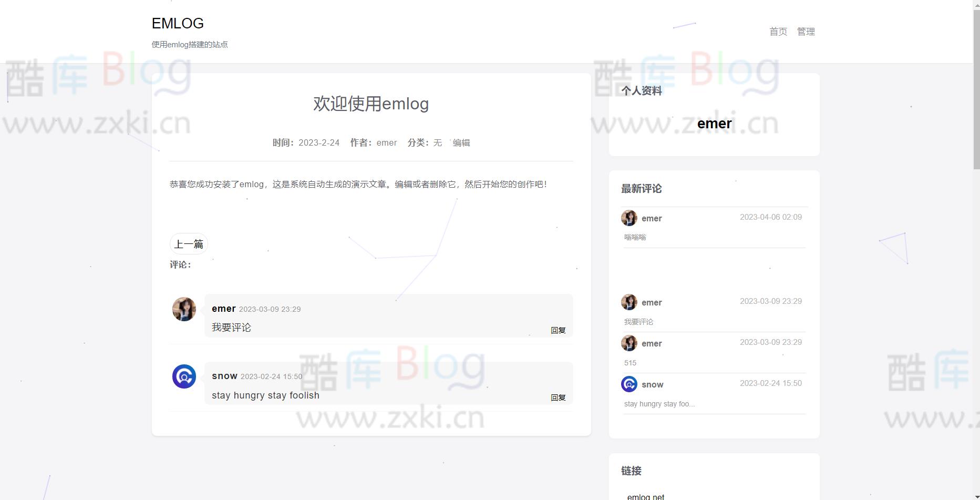Viewport: 980px width, 500px height.
Task: Click snow's avatar in the 最新评论 sidebar
Action: pos(629,384)
